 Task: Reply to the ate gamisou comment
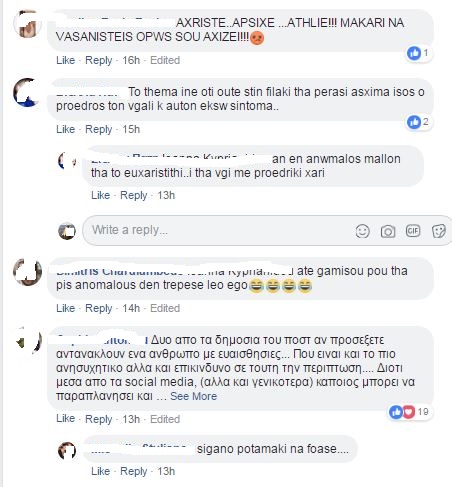(98, 308)
